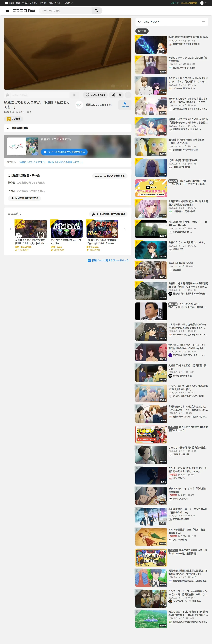Open ボカコレ2026冬 event thumbnail
The height and width of the screenshot is (644, 212).
pos(151,557)
